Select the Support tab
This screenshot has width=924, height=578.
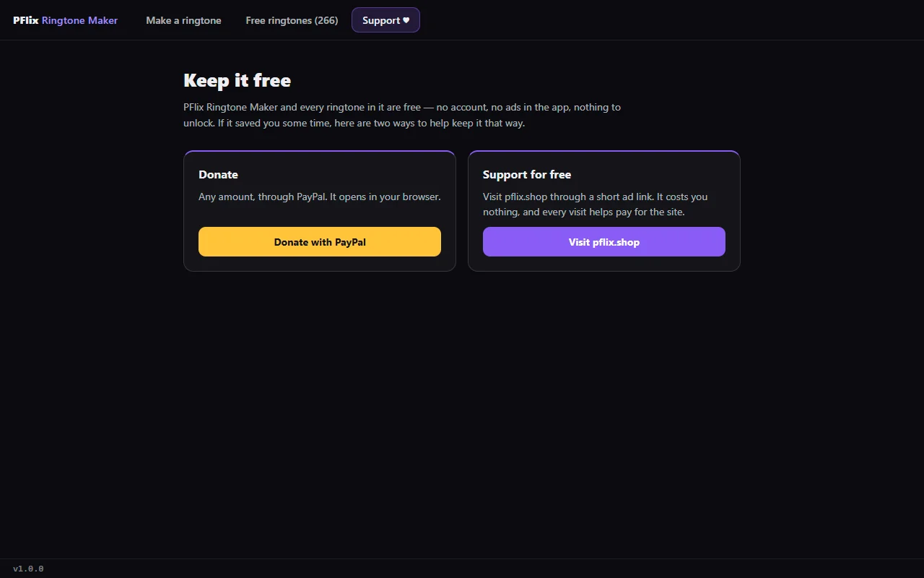(x=385, y=20)
